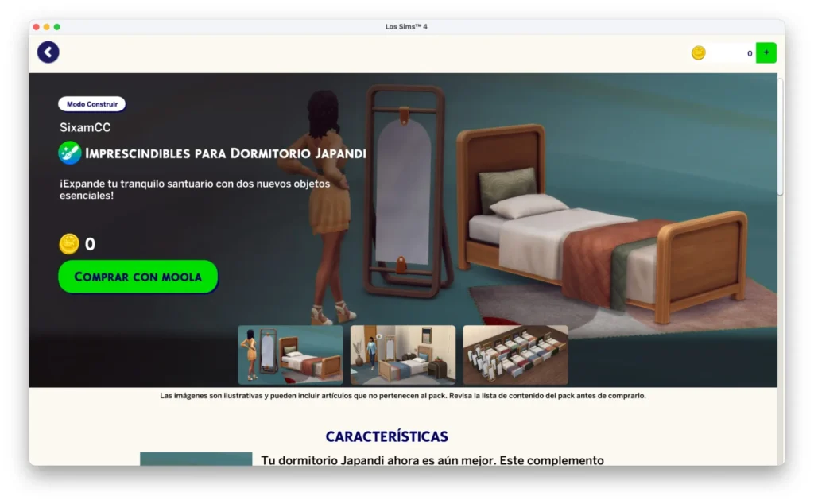The width and height of the screenshot is (814, 504).
Task: Minimize window with yellow button
Action: point(47,27)
